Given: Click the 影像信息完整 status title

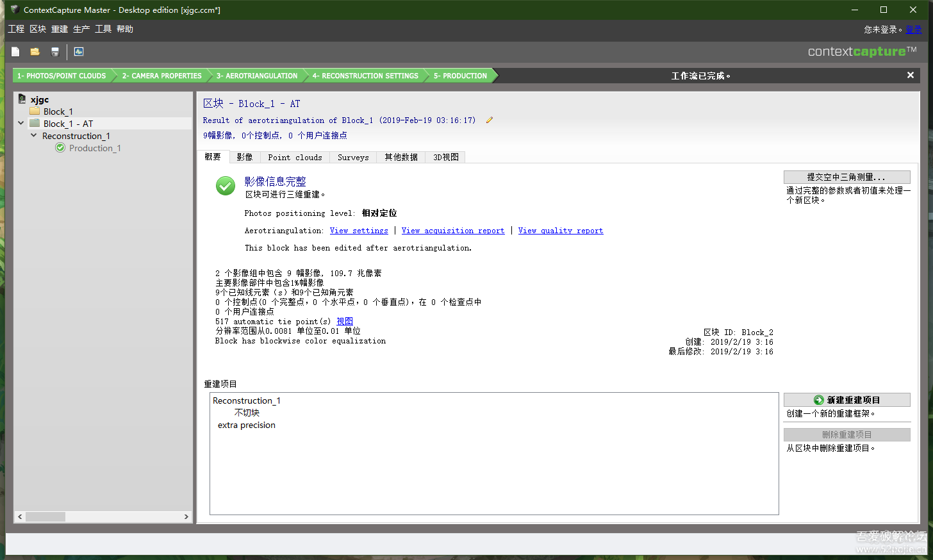Looking at the screenshot, I should tap(275, 181).
